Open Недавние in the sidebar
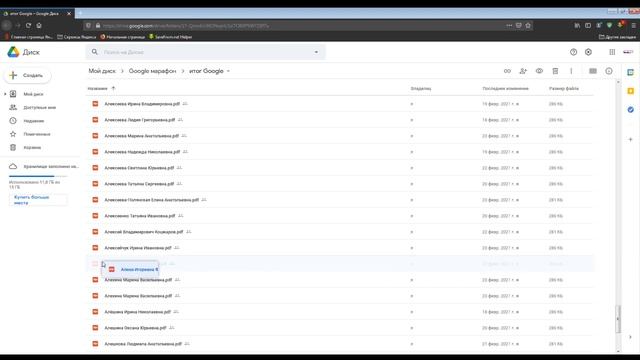640x360 pixels. (x=33, y=121)
